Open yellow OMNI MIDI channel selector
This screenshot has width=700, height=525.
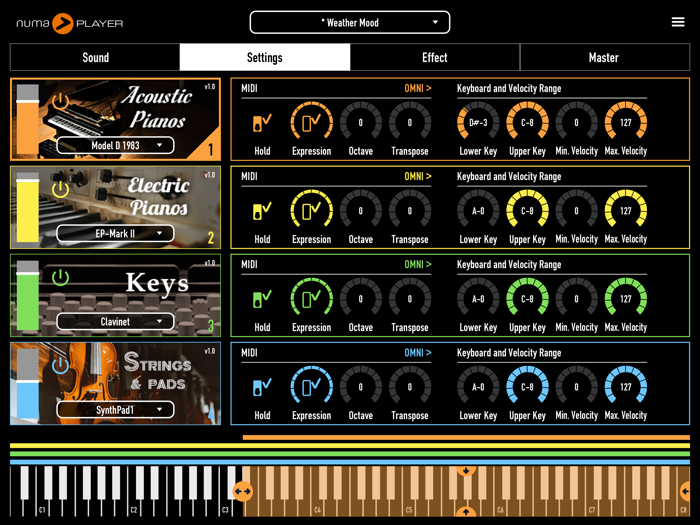pyautogui.click(x=418, y=176)
